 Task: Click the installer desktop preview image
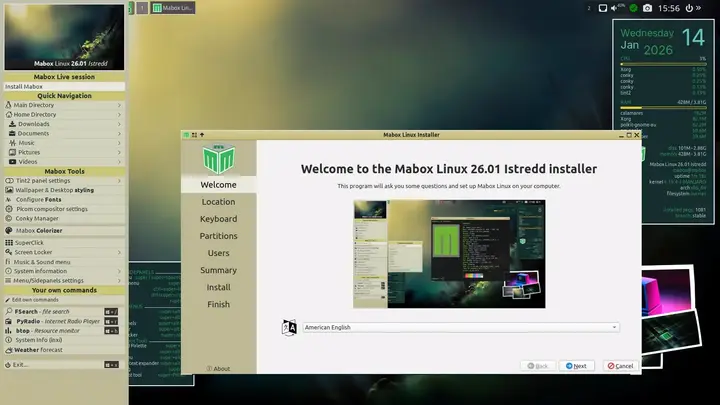(x=449, y=253)
